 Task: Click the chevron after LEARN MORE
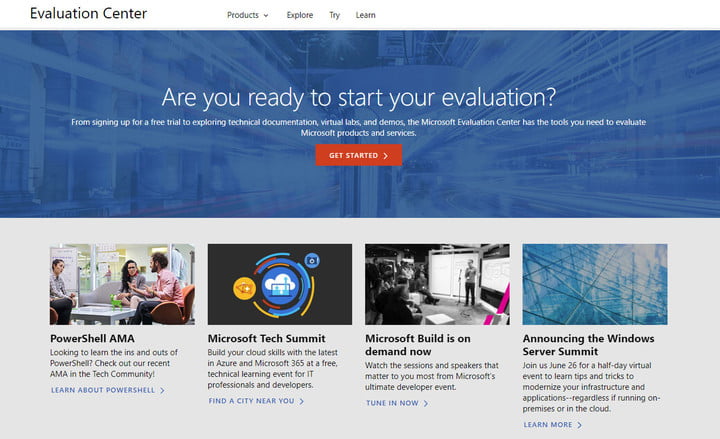coord(579,425)
